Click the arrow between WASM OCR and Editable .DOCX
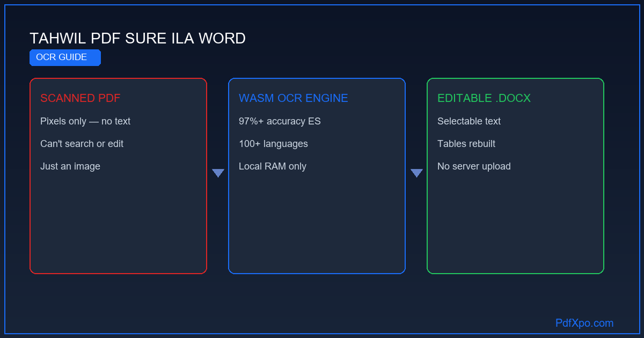The width and height of the screenshot is (644, 338). 416,173
